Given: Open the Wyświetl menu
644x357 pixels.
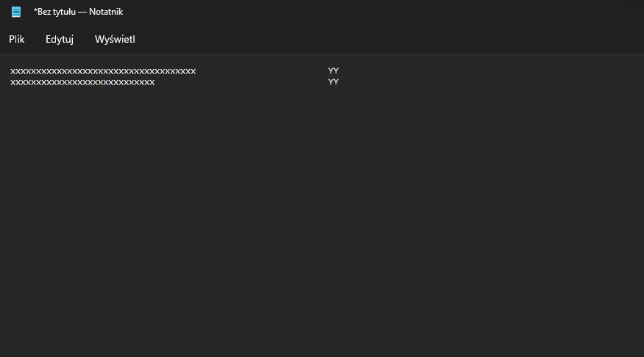Looking at the screenshot, I should 115,39.
